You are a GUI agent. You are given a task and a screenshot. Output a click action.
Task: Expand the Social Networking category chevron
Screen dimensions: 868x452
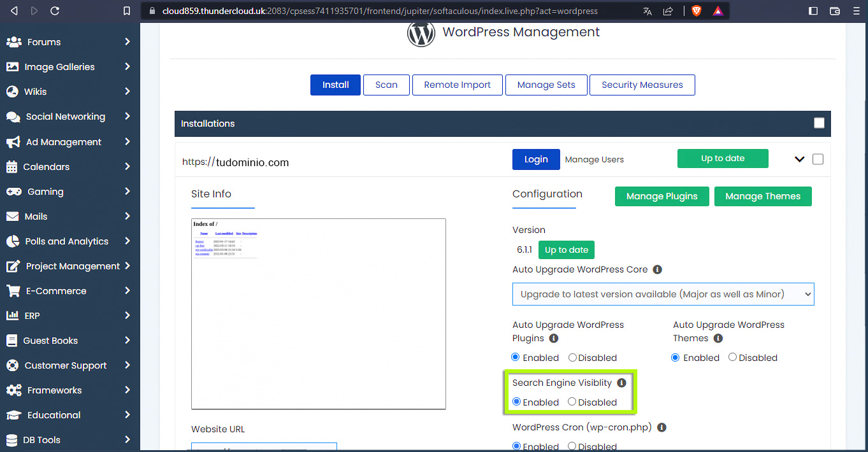pos(127,116)
